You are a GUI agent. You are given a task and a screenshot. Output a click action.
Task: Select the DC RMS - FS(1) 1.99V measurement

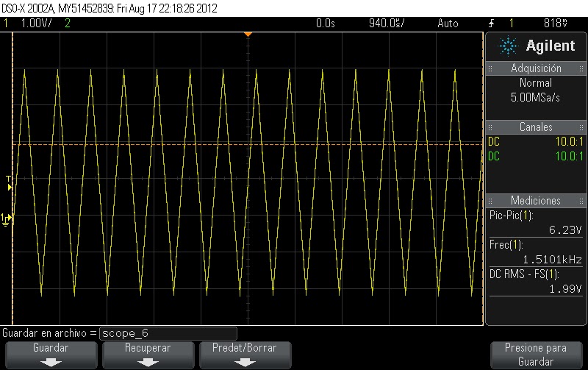pos(536,282)
